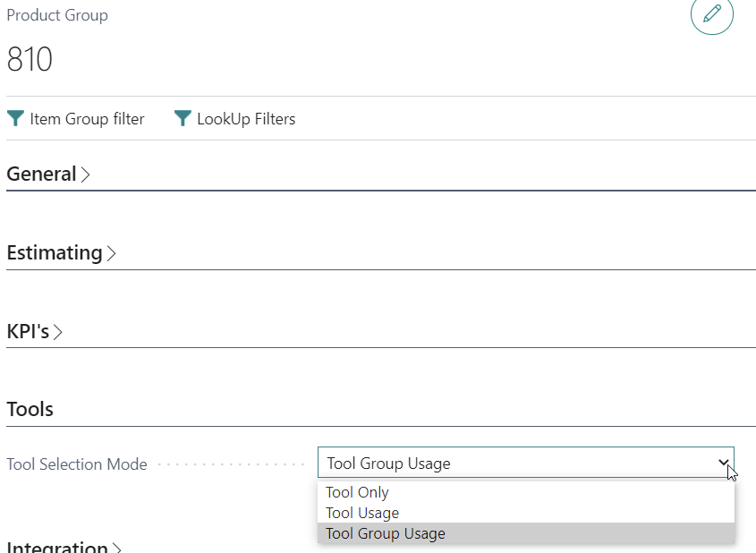This screenshot has width=756, height=553.
Task: Click the LookUp Filters funnel icon
Action: 183,118
